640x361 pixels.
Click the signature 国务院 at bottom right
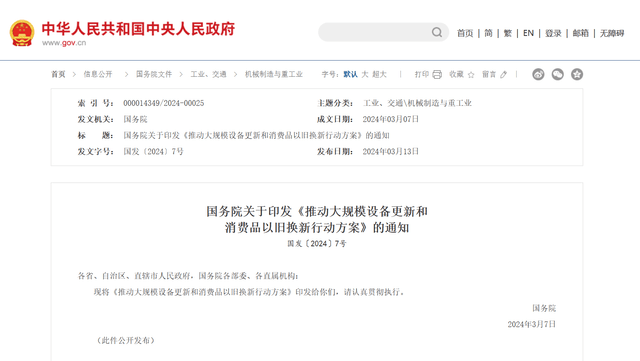(x=544, y=308)
